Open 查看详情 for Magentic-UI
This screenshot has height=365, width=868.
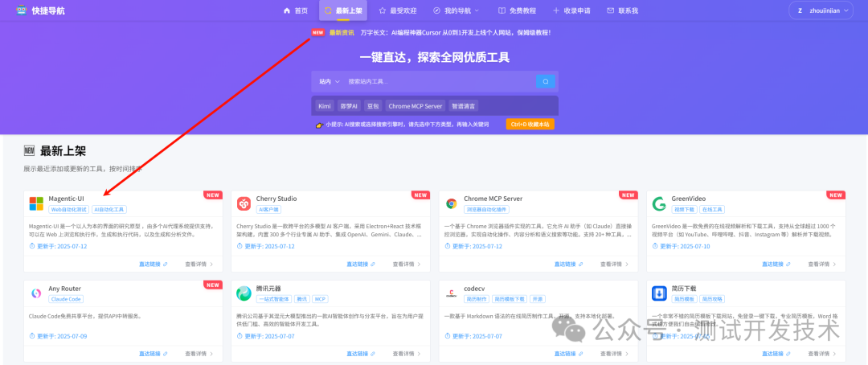(199, 265)
